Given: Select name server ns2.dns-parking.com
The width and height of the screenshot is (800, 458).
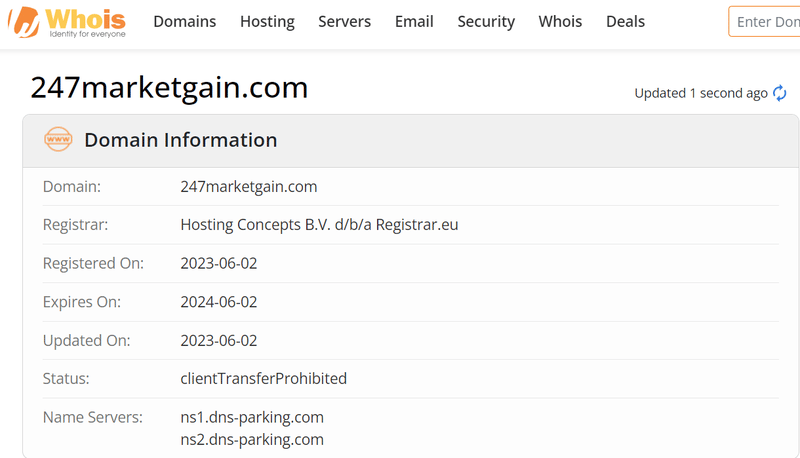Looking at the screenshot, I should pos(252,440).
